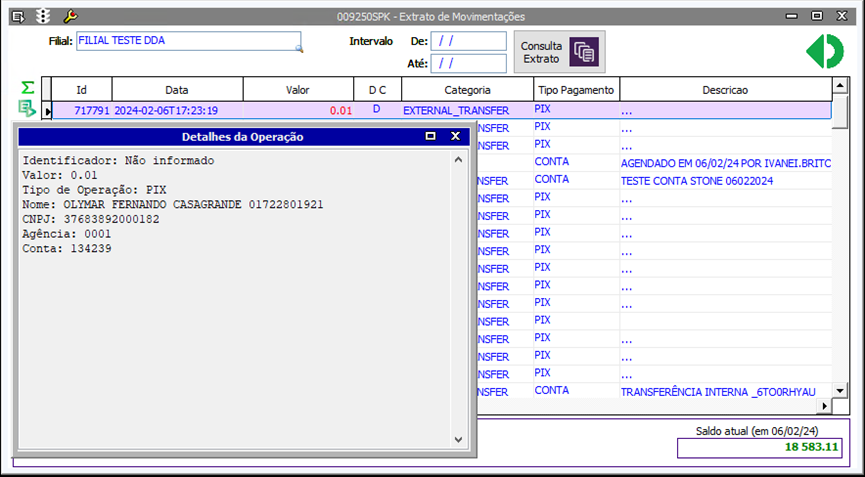Click the grid horizontal scroll right arrow
Screen dimensions: 865x477
click(825, 406)
